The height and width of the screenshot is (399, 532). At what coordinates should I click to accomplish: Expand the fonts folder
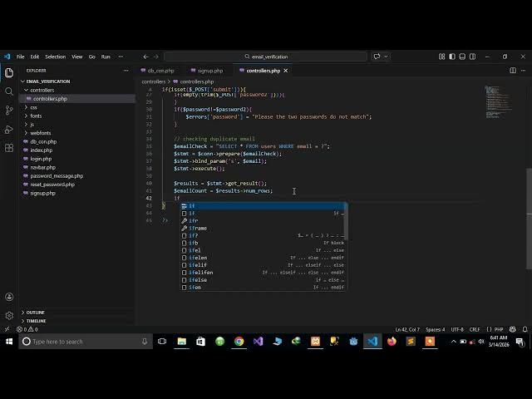tap(36, 116)
